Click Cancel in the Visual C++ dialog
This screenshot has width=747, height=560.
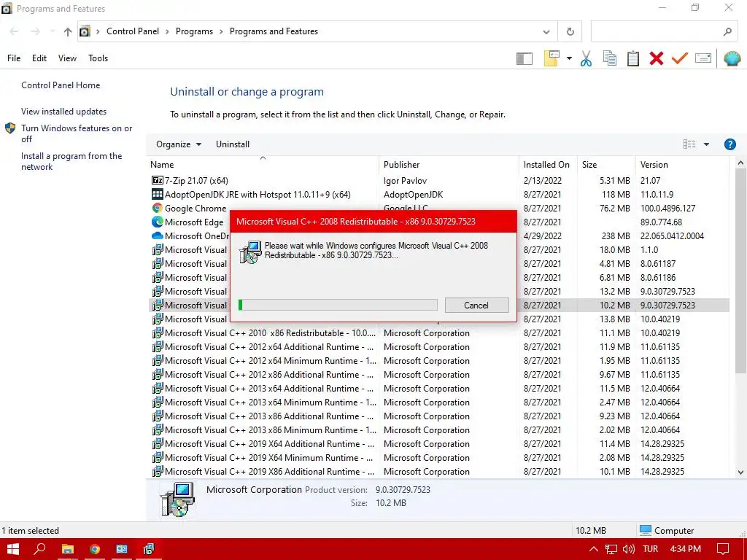476,306
